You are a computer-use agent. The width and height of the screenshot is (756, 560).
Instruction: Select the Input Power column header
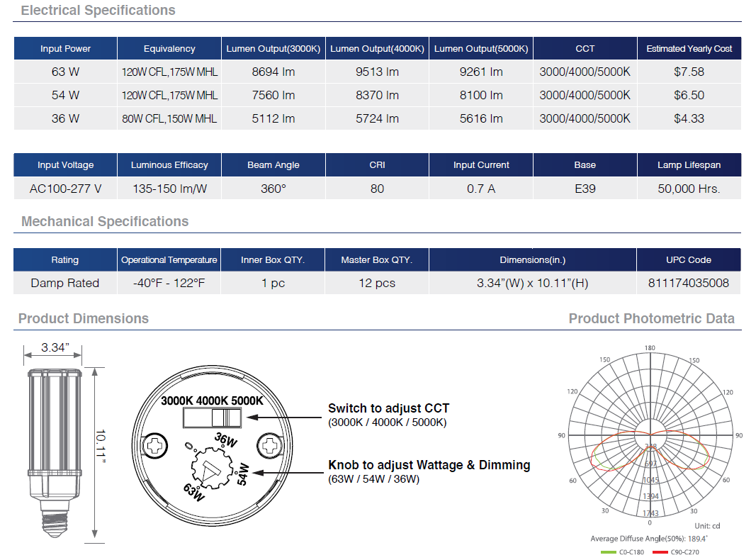point(65,49)
